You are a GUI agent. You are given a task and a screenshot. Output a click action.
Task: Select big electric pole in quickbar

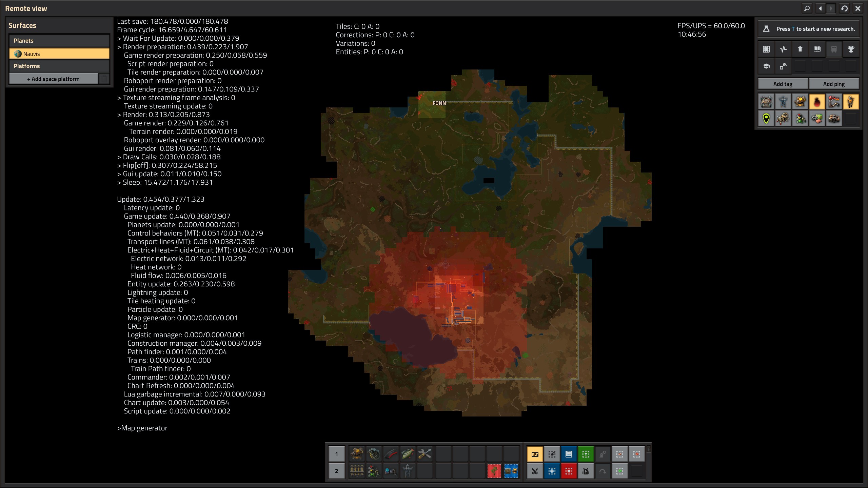[x=408, y=470]
